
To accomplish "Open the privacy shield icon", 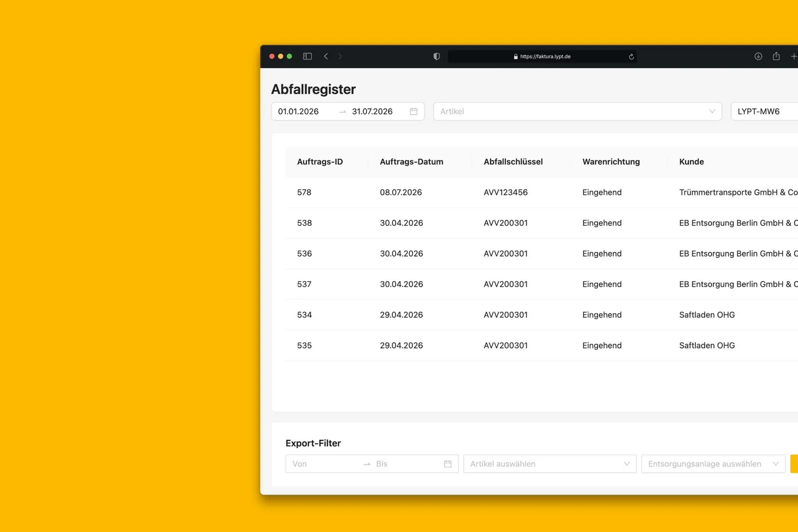I will pos(436,56).
